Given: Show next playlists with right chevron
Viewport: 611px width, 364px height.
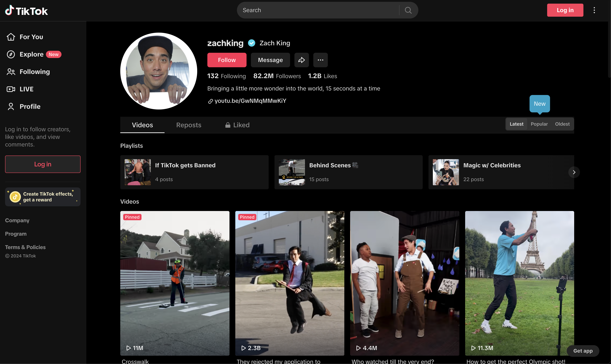Looking at the screenshot, I should click(x=574, y=172).
